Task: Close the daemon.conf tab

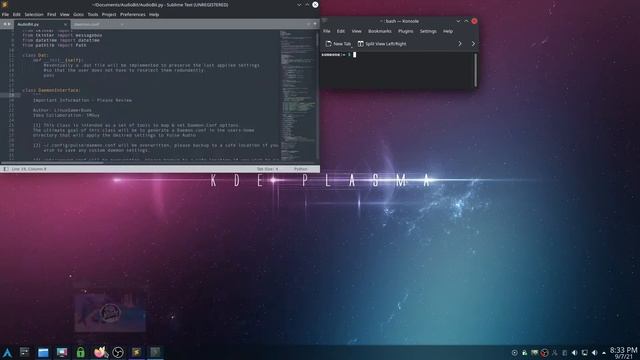Action: pos(122,24)
